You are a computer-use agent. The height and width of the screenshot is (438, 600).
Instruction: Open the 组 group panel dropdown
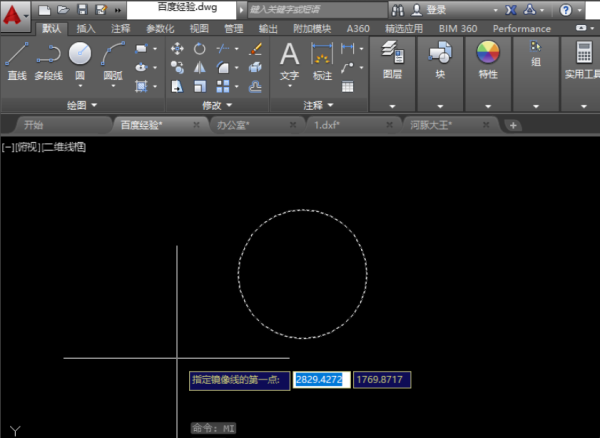pos(536,106)
